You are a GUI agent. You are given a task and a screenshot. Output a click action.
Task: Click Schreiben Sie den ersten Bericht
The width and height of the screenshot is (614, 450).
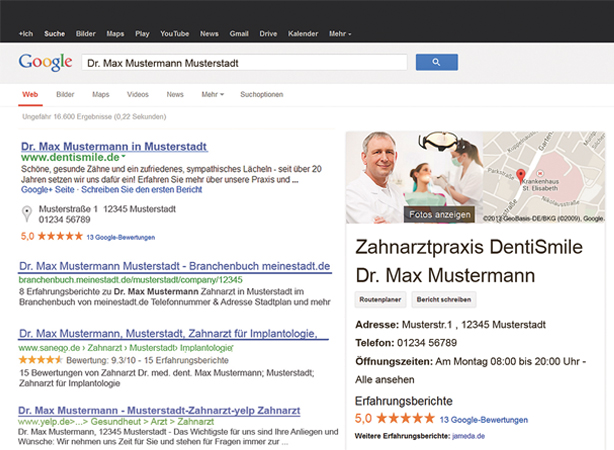141,190
